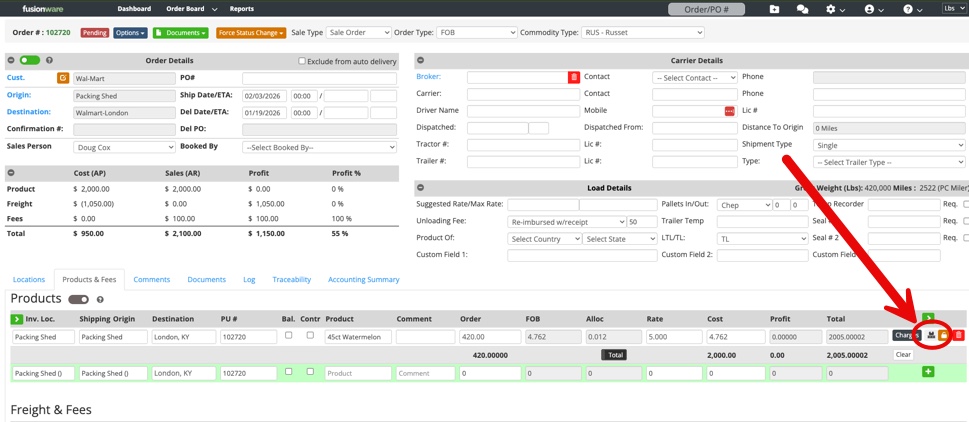Toggle the green switch beside the order number
Screen dimensions: 969x422
(x=30, y=61)
